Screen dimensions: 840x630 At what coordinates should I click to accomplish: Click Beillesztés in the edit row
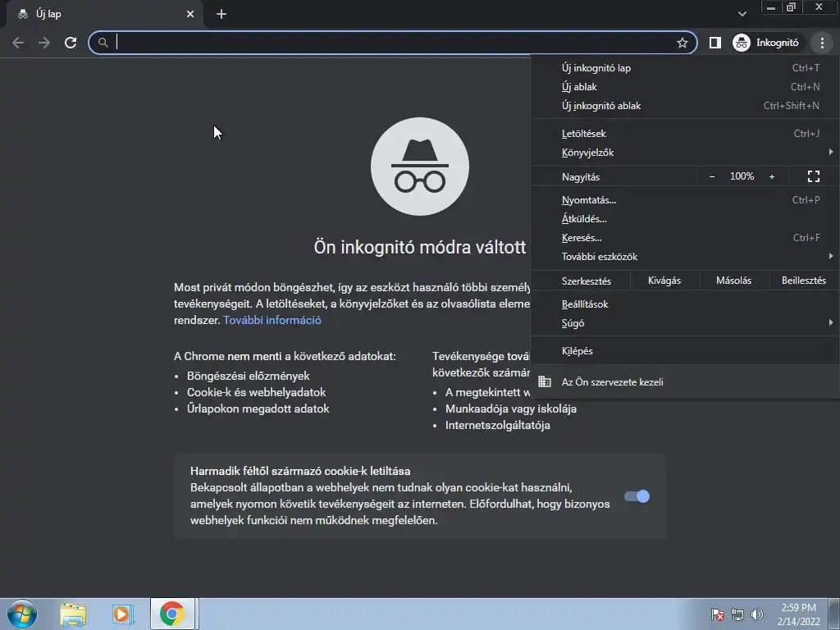(804, 281)
